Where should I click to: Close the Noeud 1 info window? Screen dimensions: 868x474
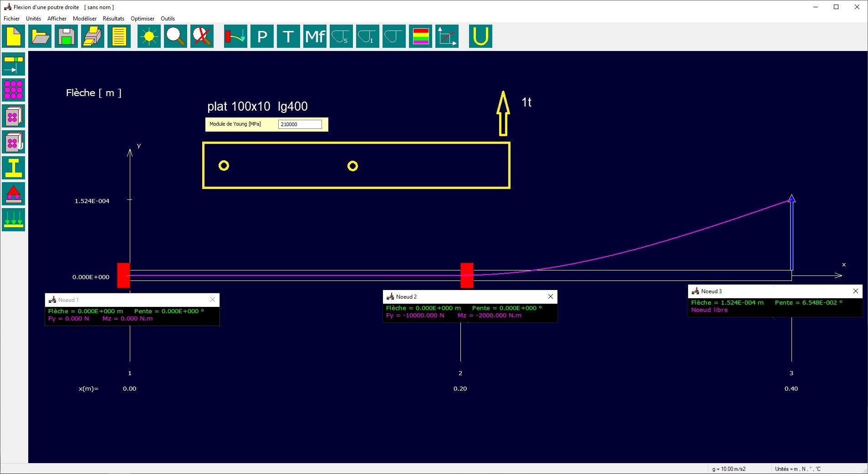[x=213, y=300]
